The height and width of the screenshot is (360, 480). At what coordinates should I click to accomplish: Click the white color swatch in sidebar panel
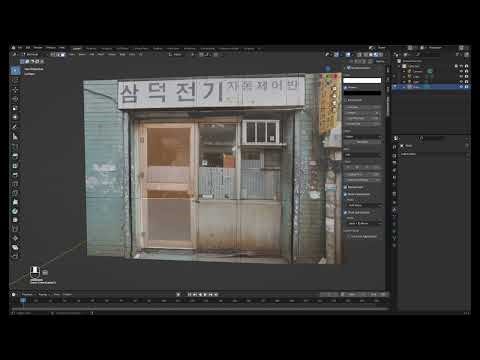[x=362, y=80]
